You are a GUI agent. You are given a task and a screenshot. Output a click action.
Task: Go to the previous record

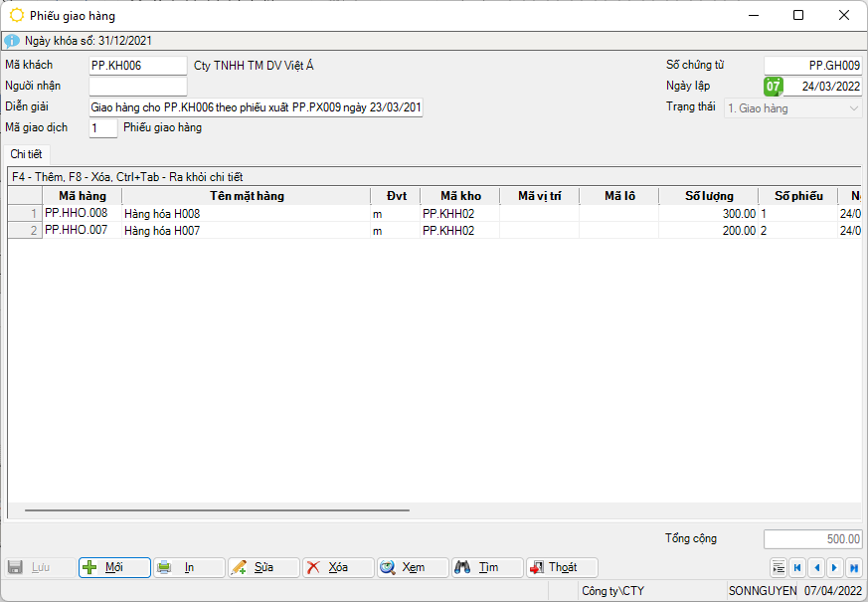[816, 567]
